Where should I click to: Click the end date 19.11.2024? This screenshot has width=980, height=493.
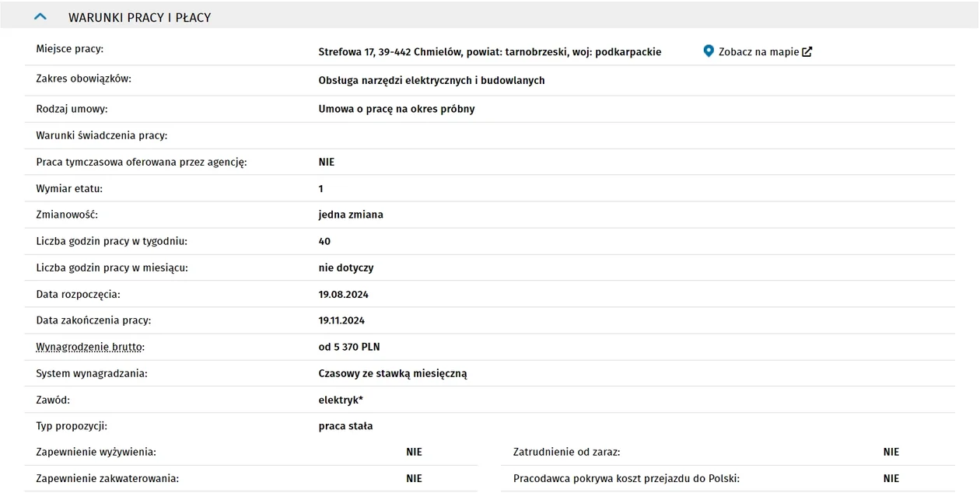(341, 320)
